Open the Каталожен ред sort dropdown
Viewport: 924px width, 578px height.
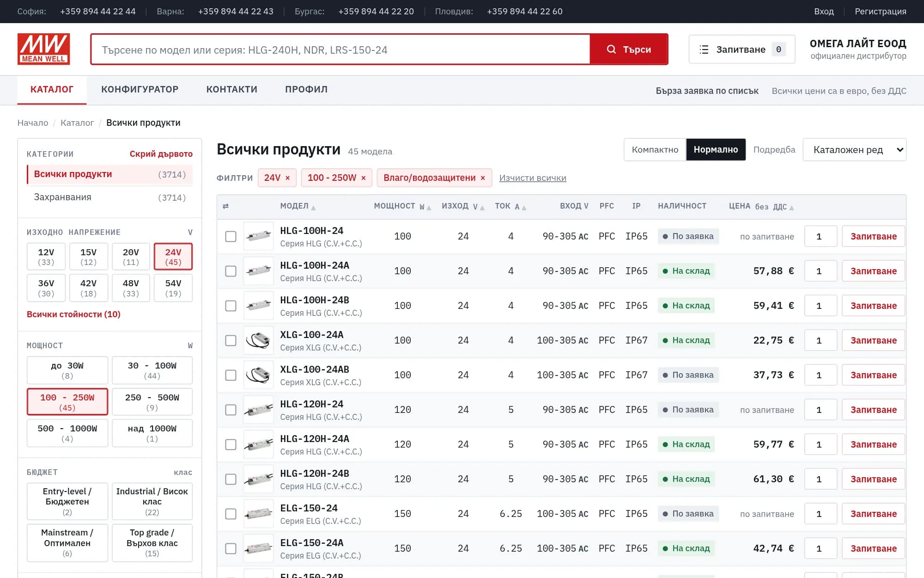(x=854, y=150)
